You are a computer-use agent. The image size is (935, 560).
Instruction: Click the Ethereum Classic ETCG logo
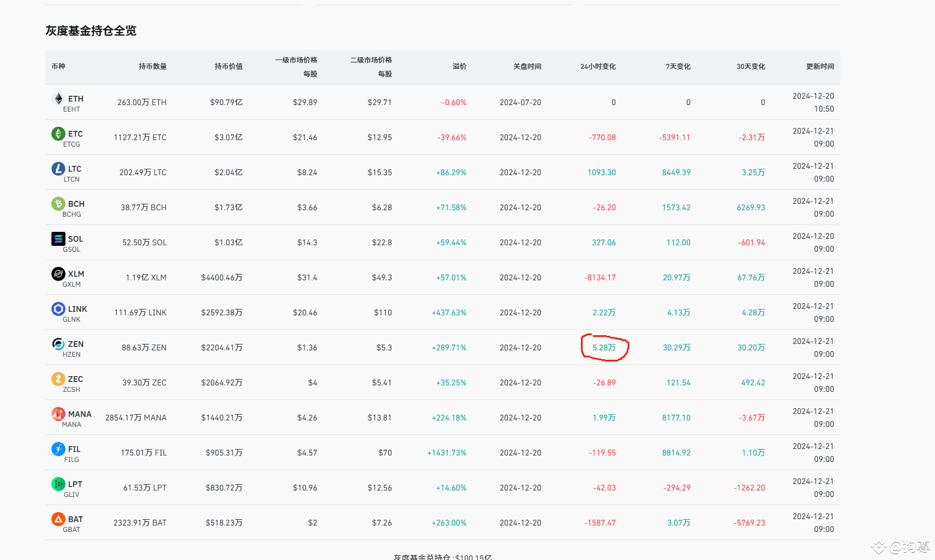[x=58, y=133]
